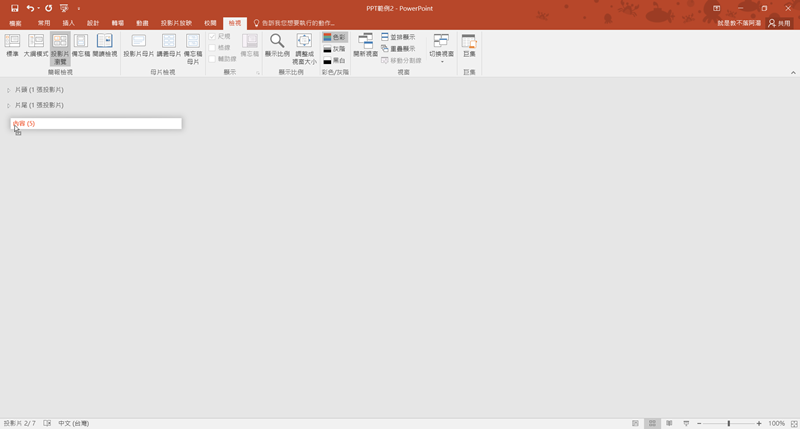The image size is (800, 429).
Task: Click 中文 (台灣) language indicator
Action: coord(73,423)
